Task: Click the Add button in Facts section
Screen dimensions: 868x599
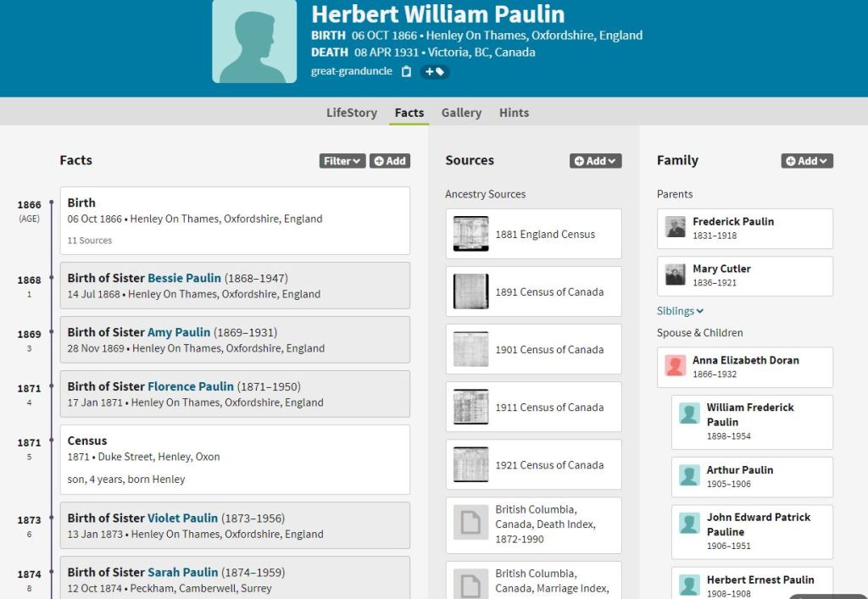Action: (390, 161)
